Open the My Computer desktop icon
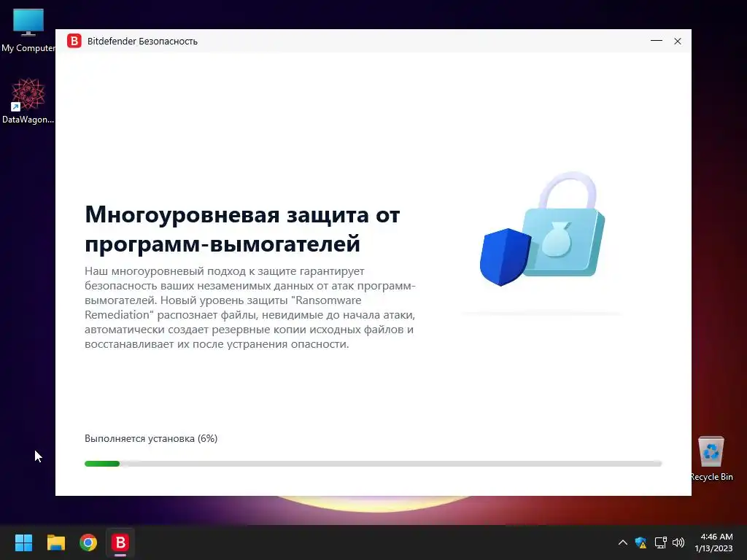The image size is (747, 560). click(x=28, y=30)
